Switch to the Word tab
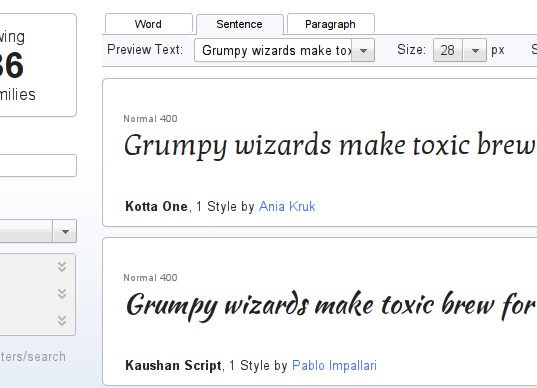The image size is (537, 388). pos(149,24)
